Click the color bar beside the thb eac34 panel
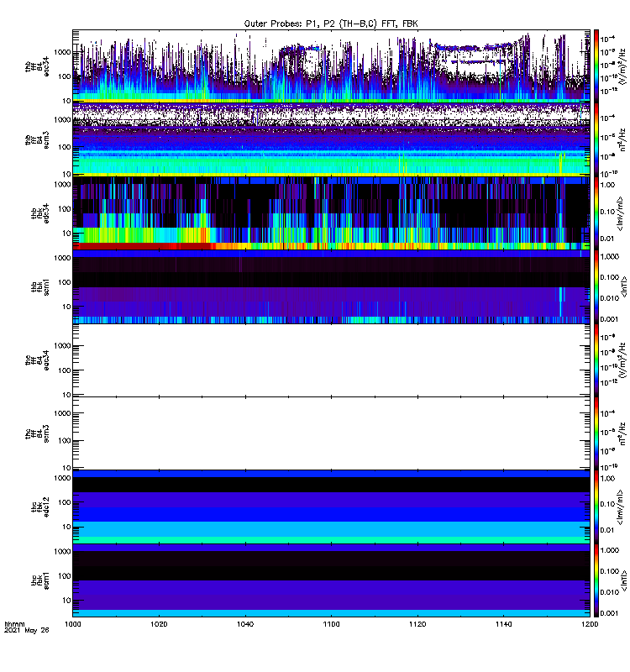This screenshot has width=630, height=672. pyautogui.click(x=596, y=66)
